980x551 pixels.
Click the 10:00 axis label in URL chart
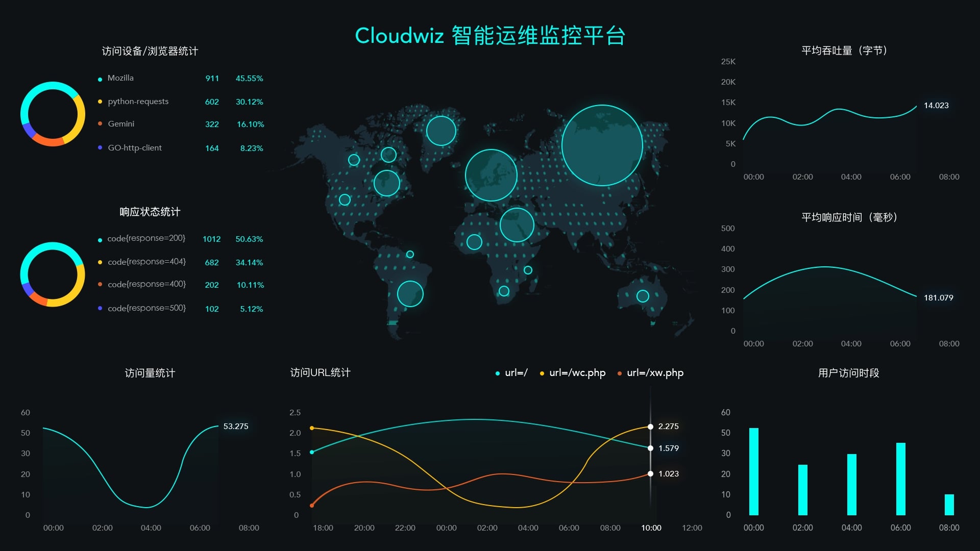651,528
